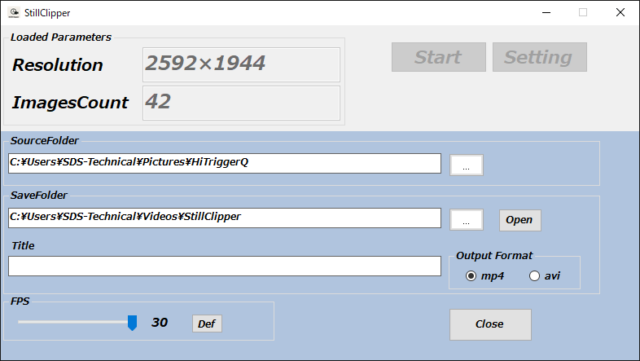Reset FPS with the Def button
Screen dimensions: 640x361
tap(207, 324)
